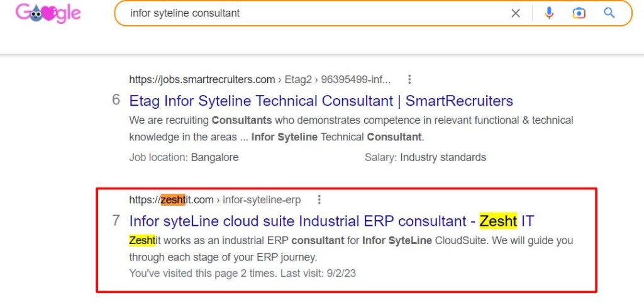Open options menu for SmartRecruiters result

[x=409, y=79]
